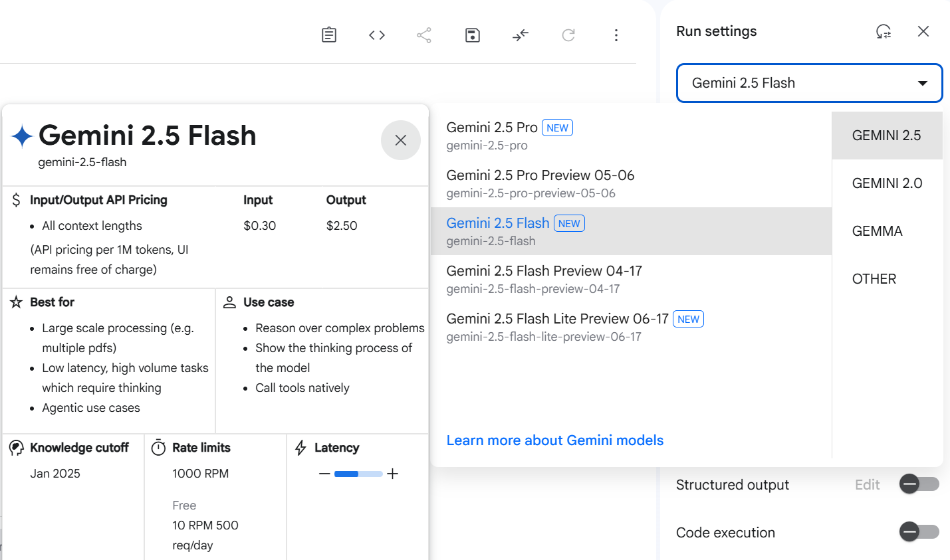This screenshot has width=950, height=560.
Task: Toggle the Structured output switch
Action: pos(919,484)
